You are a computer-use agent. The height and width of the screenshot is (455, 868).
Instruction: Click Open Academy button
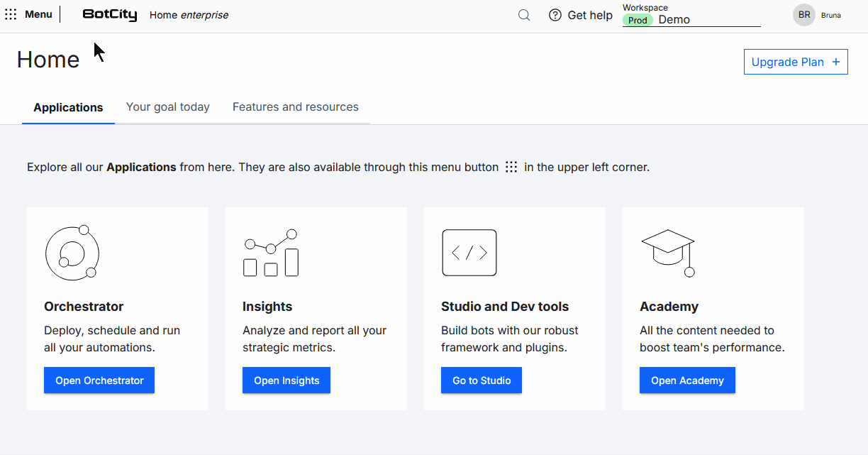pos(687,380)
